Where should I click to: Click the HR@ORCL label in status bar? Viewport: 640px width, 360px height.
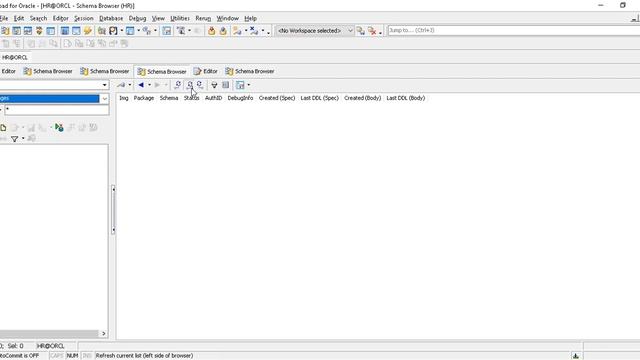pyautogui.click(x=51, y=346)
